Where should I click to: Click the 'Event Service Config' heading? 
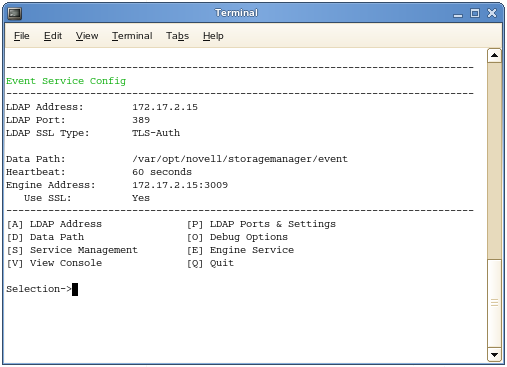pos(66,81)
